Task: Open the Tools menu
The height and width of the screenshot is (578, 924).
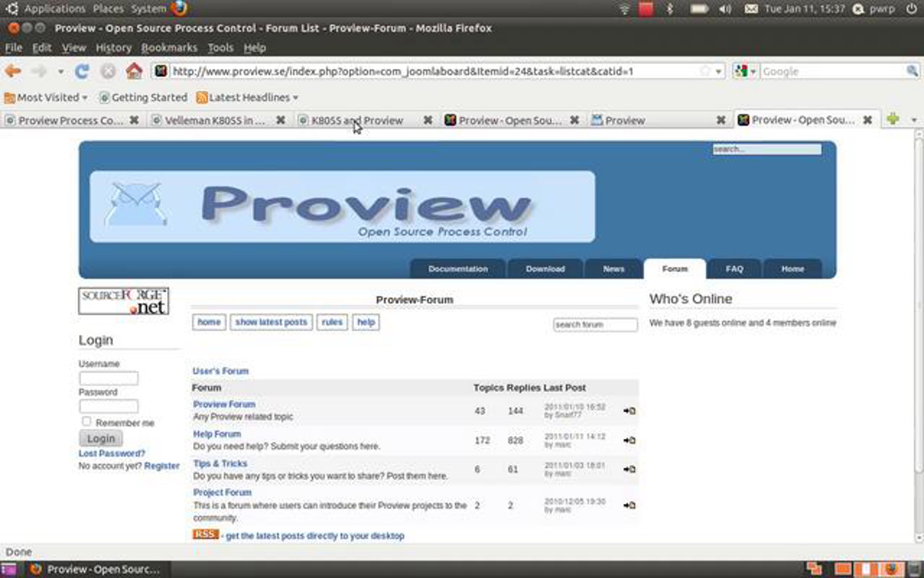Action: tap(221, 48)
